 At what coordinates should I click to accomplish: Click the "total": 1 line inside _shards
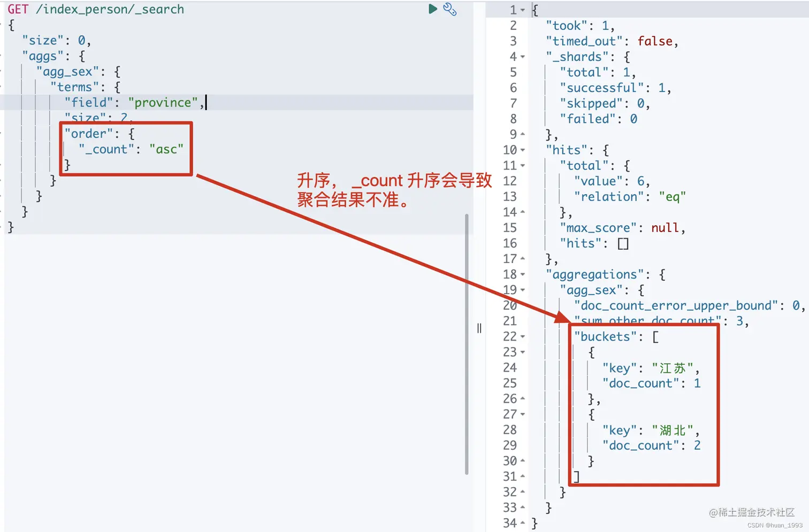[x=598, y=72]
